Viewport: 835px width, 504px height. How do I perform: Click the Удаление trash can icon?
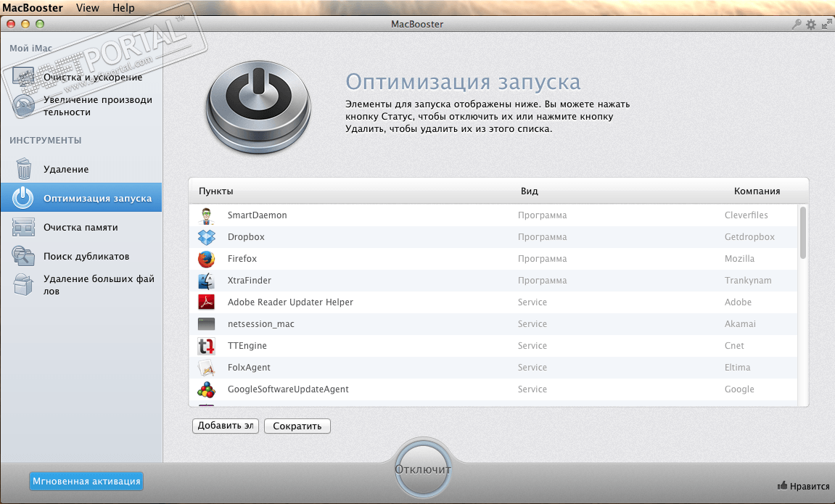23,169
